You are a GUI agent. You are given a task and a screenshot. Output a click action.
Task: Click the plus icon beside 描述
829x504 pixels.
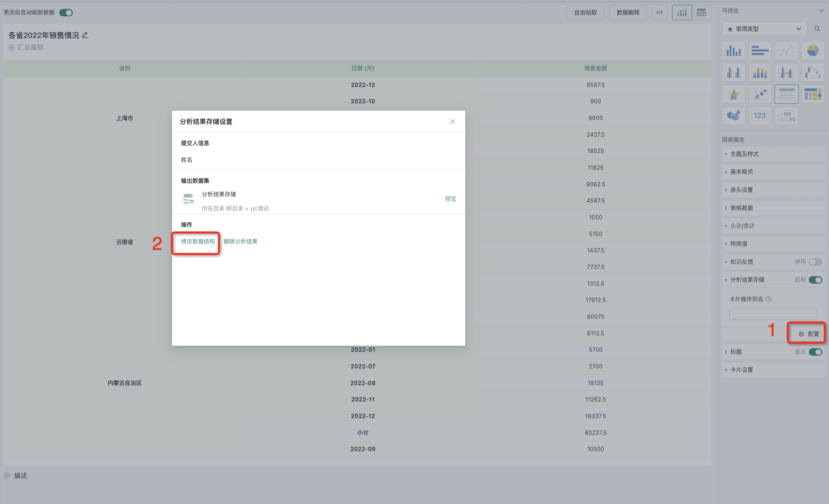click(7, 476)
